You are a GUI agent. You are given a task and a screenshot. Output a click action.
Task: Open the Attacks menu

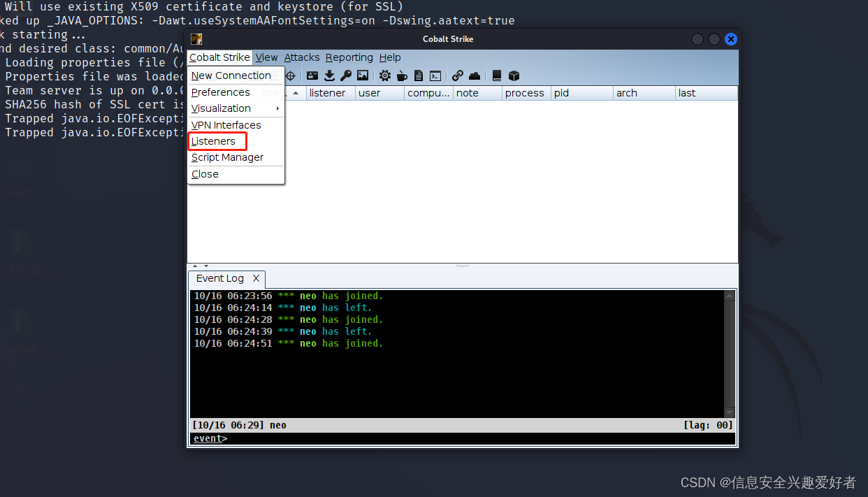click(x=302, y=57)
